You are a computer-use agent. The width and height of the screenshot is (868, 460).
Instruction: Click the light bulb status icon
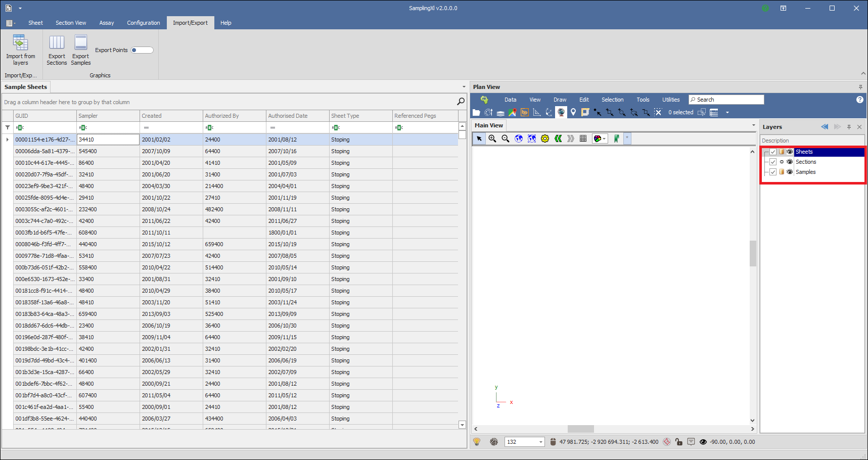[476, 442]
